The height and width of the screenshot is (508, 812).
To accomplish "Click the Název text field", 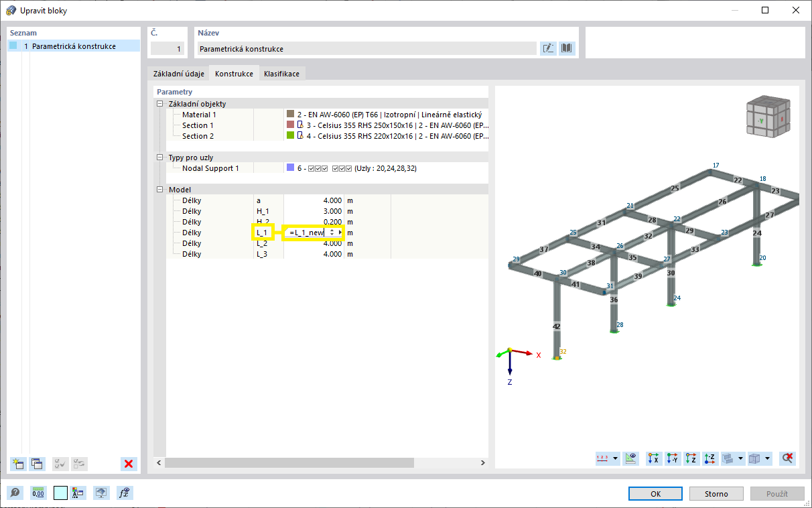I will click(367, 49).
